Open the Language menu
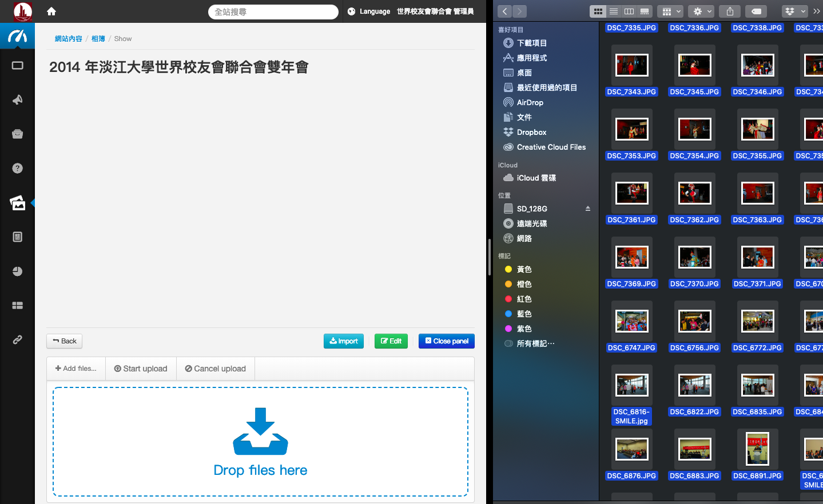 375,11
